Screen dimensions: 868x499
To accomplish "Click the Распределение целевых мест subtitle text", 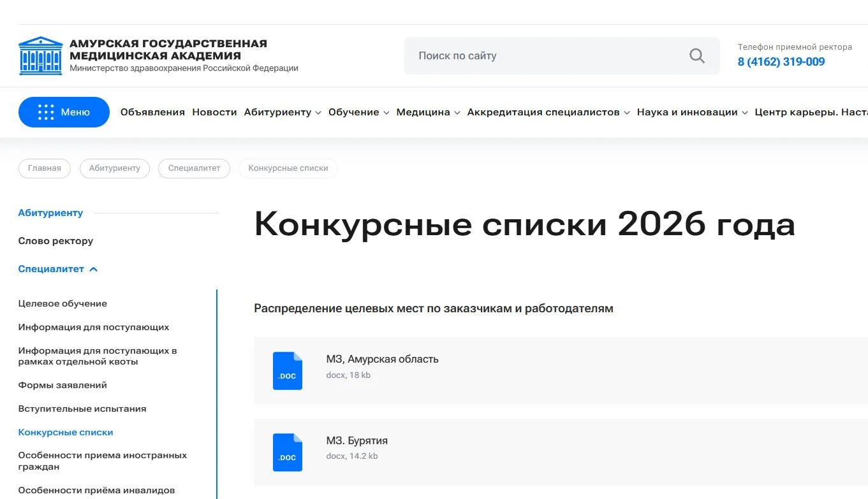I will pyautogui.click(x=434, y=308).
